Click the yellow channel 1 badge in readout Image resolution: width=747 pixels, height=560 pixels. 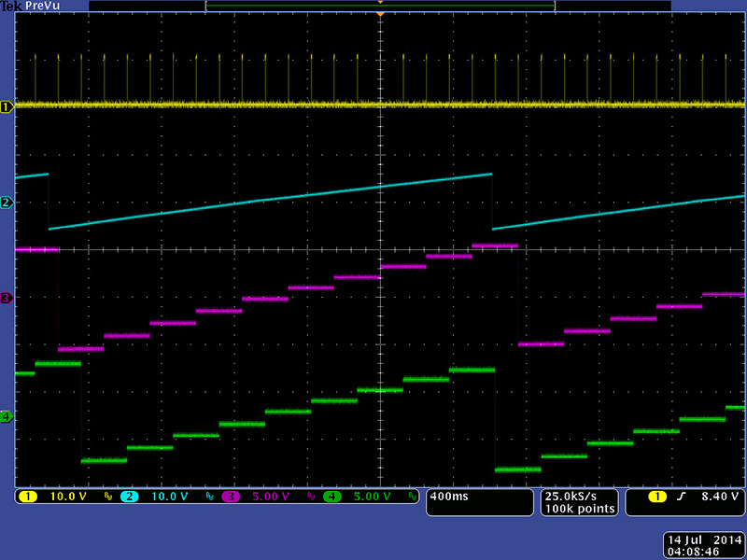click(27, 497)
